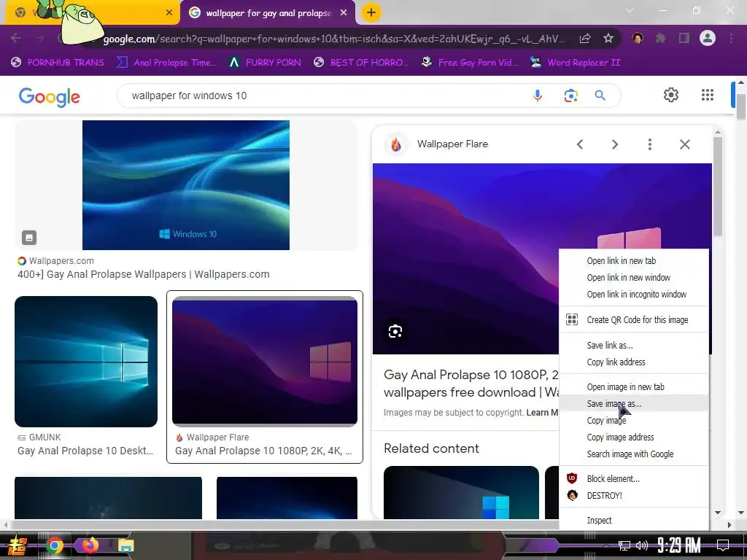Close the Wallpaper Flare preview panel
Image resolution: width=747 pixels, height=560 pixels.
684,144
